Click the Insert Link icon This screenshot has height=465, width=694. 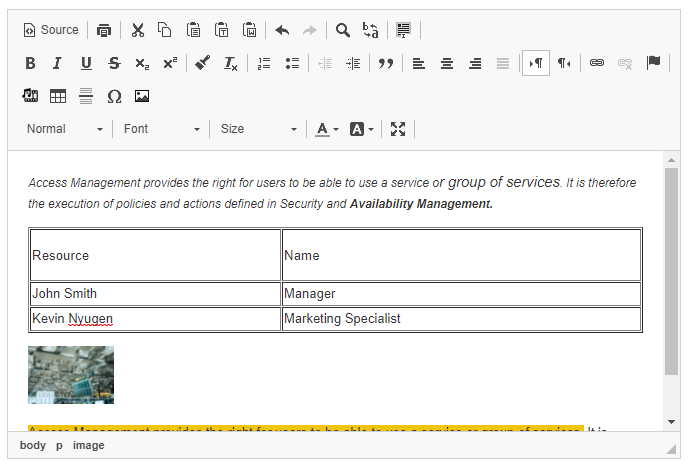[x=597, y=63]
